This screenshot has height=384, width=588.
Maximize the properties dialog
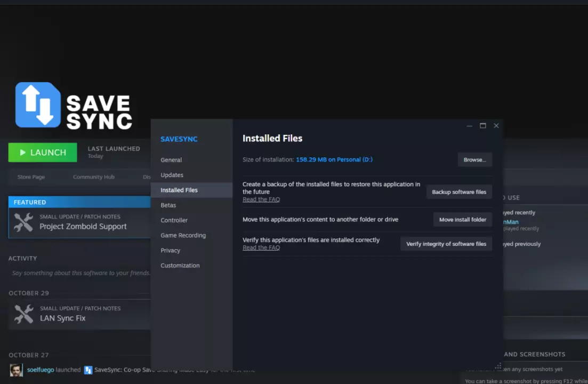pyautogui.click(x=482, y=126)
